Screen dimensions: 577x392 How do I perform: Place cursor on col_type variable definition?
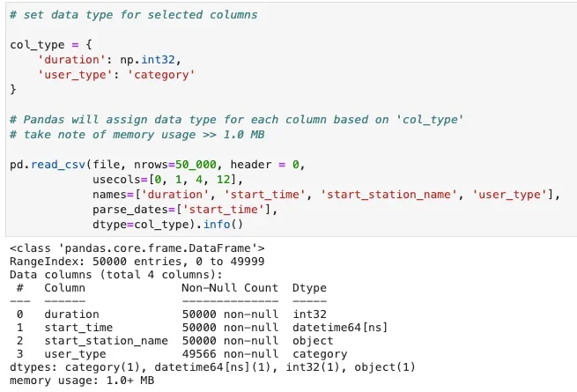(x=38, y=45)
